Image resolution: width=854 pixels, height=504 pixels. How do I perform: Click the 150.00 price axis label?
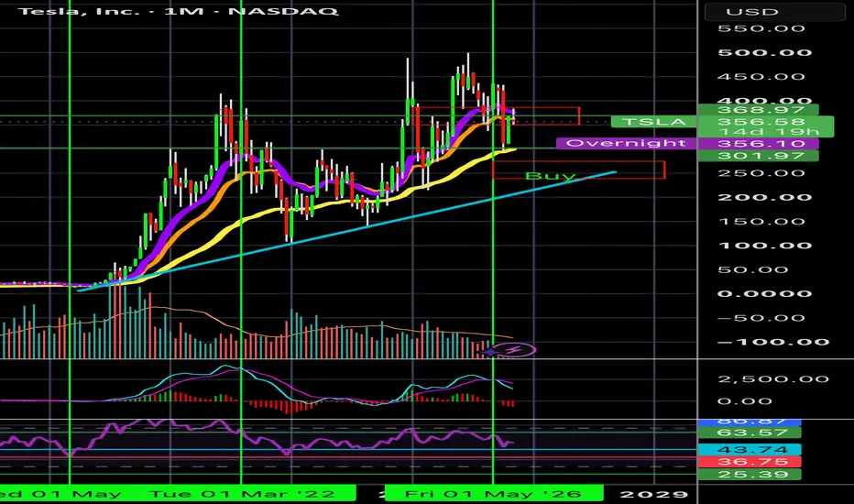pos(761,222)
